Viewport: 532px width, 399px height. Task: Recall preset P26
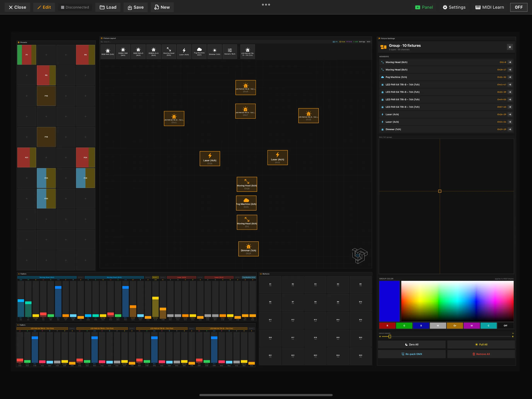(46, 178)
